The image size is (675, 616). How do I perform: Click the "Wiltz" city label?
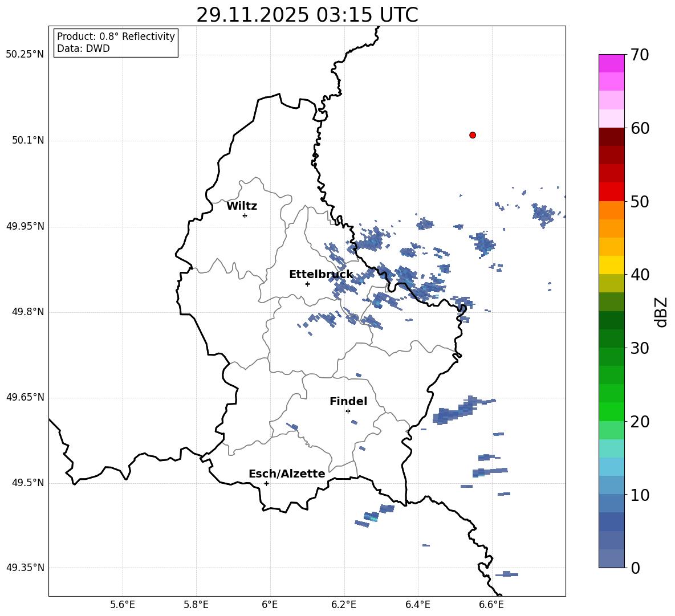tap(242, 206)
